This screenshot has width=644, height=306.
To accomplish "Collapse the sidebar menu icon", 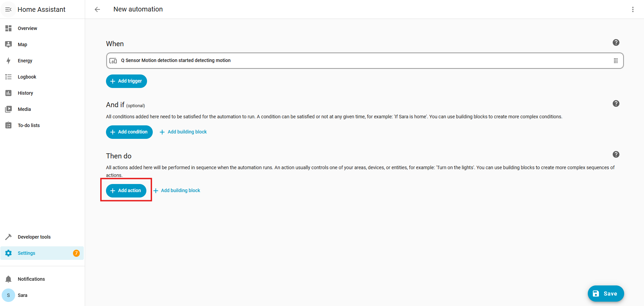I will click(x=8, y=9).
